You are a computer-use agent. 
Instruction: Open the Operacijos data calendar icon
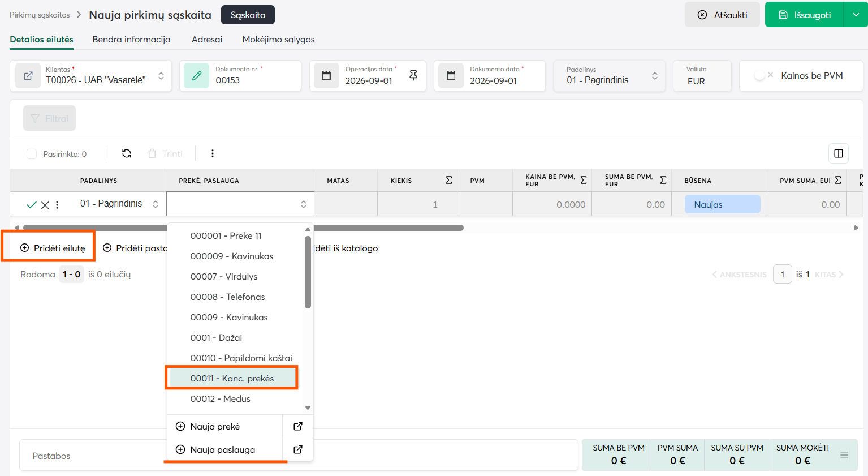click(x=326, y=76)
